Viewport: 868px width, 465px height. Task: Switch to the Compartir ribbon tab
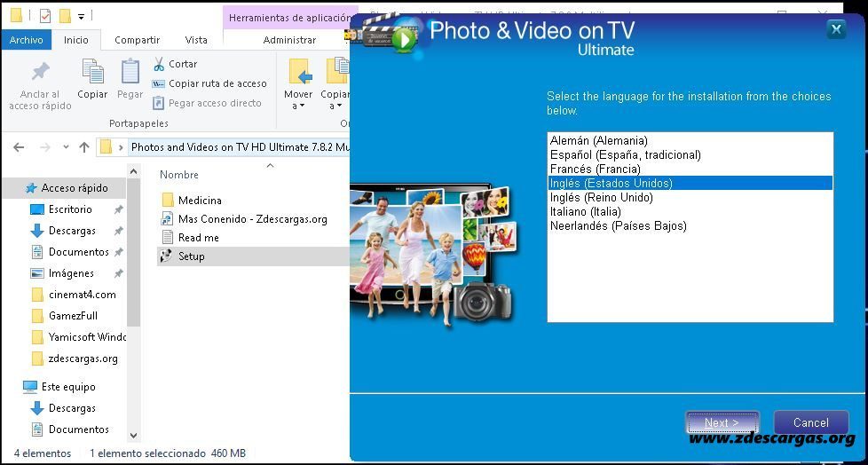138,40
